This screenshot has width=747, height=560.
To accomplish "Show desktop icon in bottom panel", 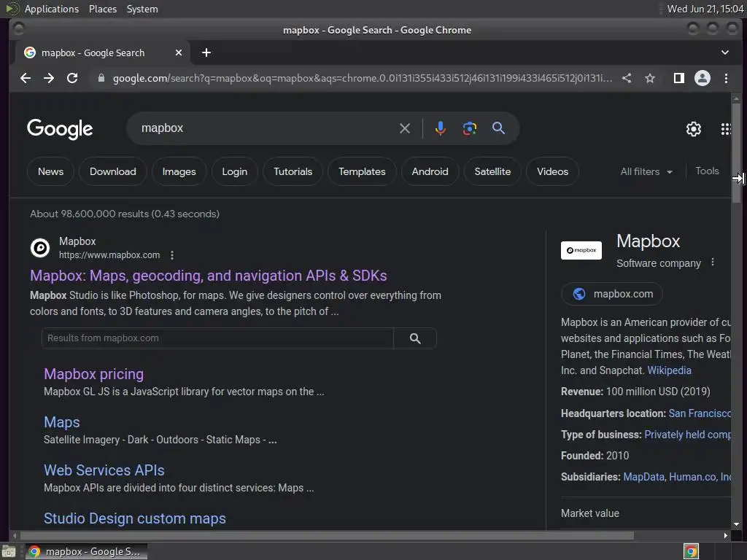I will (x=9, y=551).
